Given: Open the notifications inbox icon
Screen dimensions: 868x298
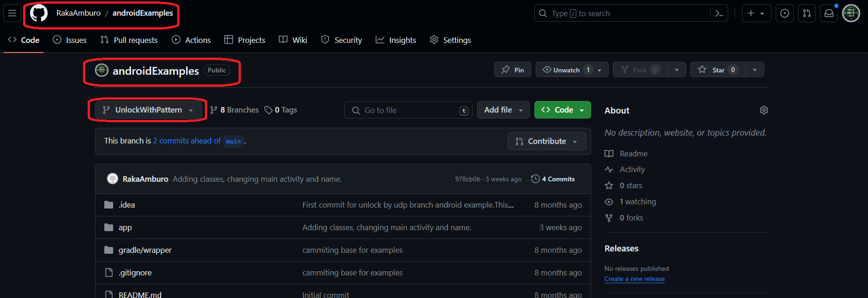Looking at the screenshot, I should point(829,13).
